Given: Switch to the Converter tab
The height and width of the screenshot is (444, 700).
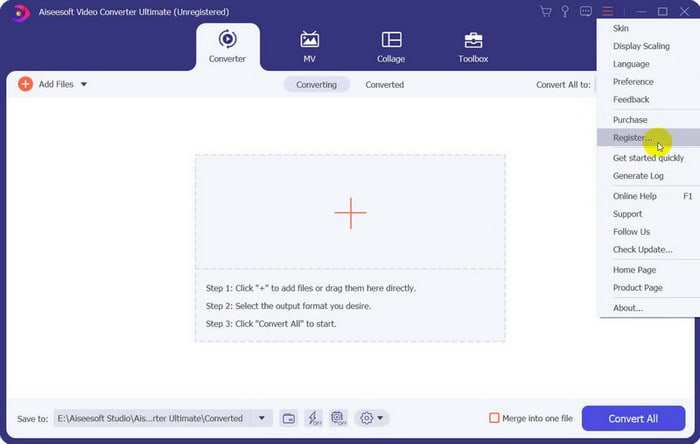Looking at the screenshot, I should (x=227, y=46).
